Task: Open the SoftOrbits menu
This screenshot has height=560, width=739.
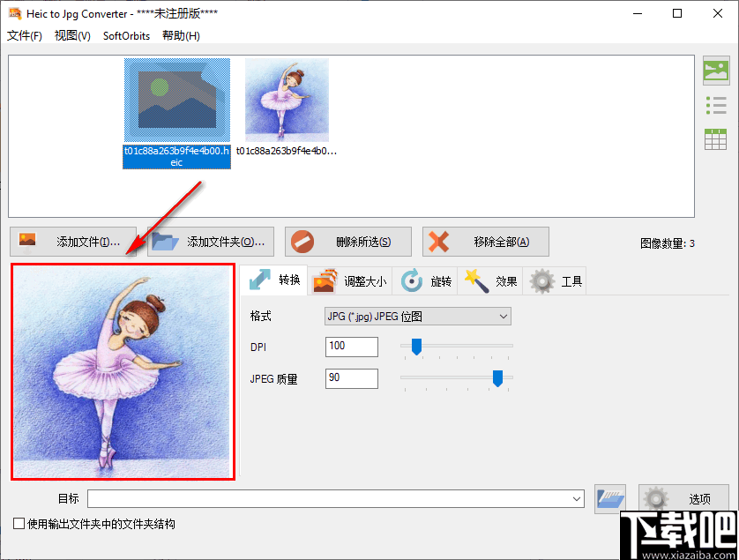Action: coord(125,36)
